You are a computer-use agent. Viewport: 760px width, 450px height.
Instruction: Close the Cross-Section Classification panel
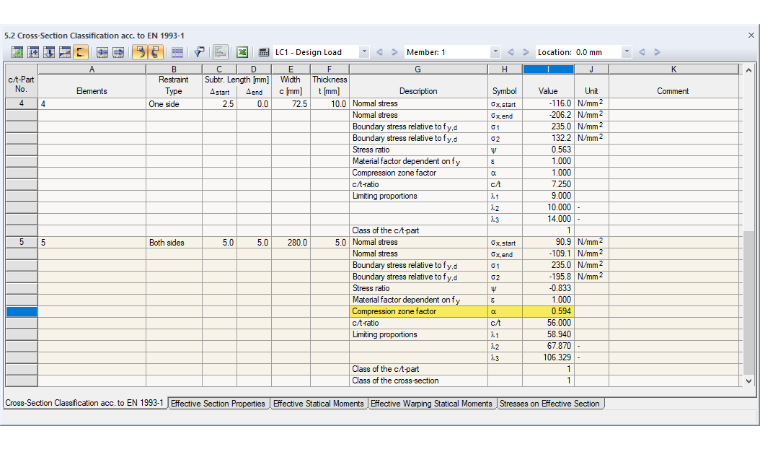click(x=751, y=35)
